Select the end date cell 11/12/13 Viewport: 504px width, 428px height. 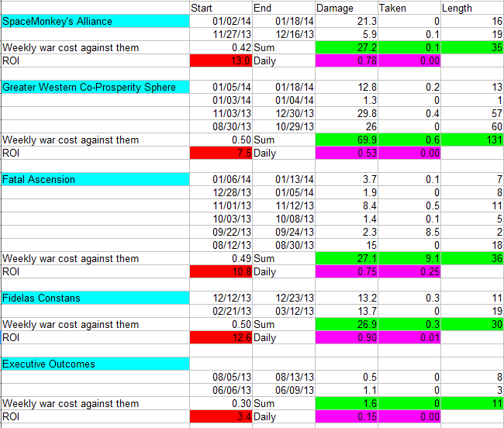[284, 205]
